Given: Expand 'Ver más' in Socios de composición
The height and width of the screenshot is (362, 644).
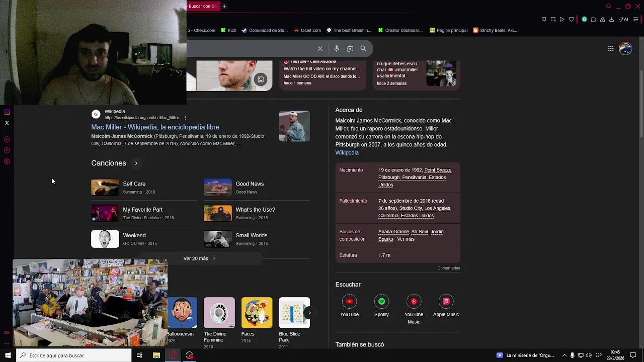Looking at the screenshot, I should click(406, 239).
